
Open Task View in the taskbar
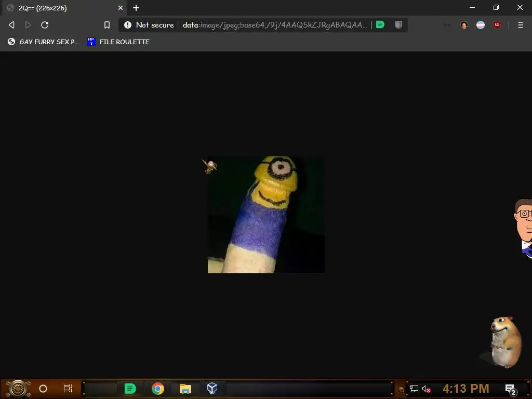point(68,389)
